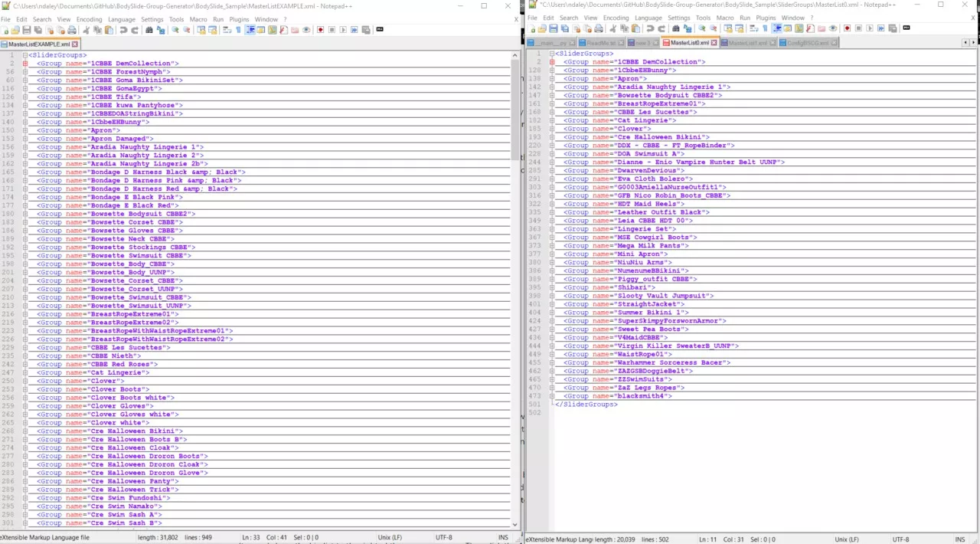Viewport: 980px width, 544px height.
Task: Click the Find binoculars icon in left toolbar
Action: coord(149,30)
